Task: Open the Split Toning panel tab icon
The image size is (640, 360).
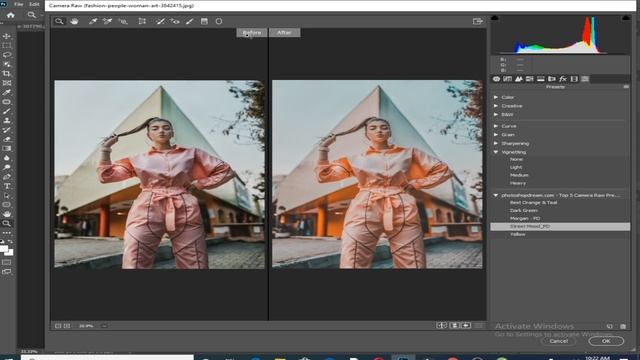Action: click(x=540, y=79)
